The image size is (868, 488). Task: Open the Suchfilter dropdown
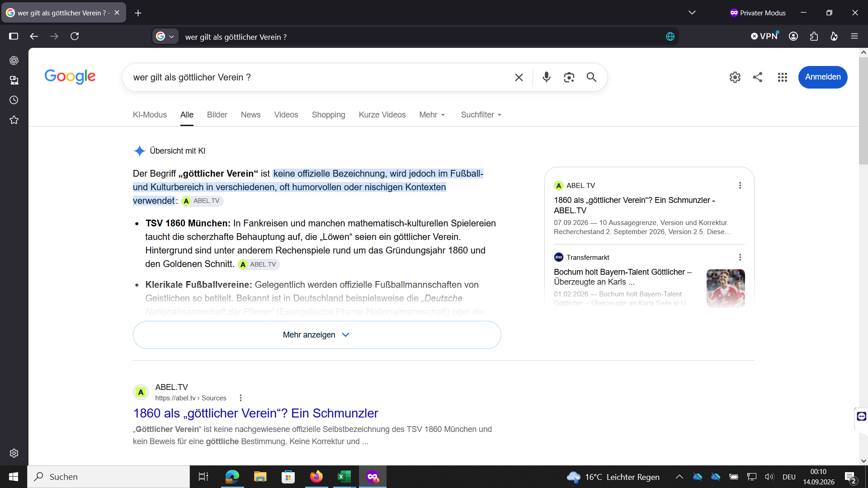(481, 115)
